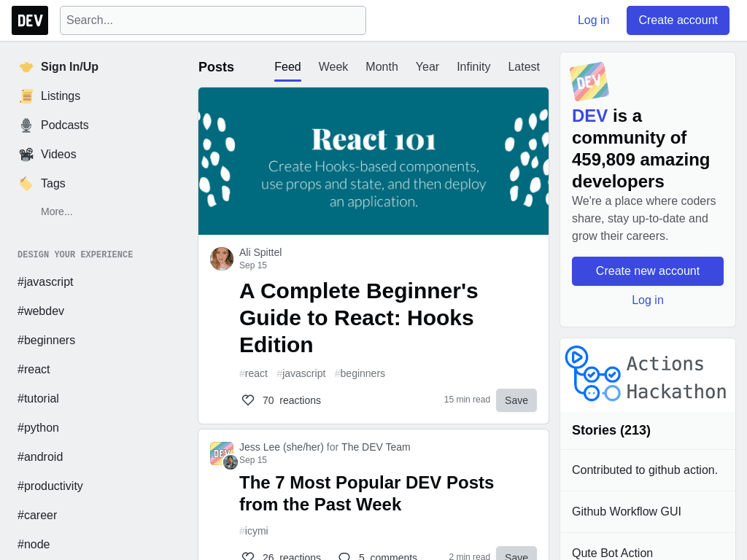This screenshot has height=560, width=747.
Task: Click Log in link under Create new account
Action: coord(648,300)
